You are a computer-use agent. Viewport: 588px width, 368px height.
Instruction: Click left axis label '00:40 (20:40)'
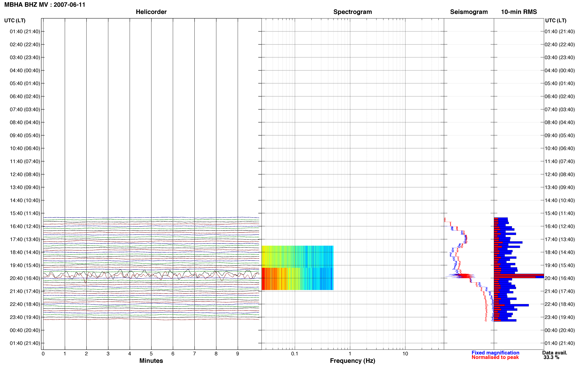click(x=25, y=330)
